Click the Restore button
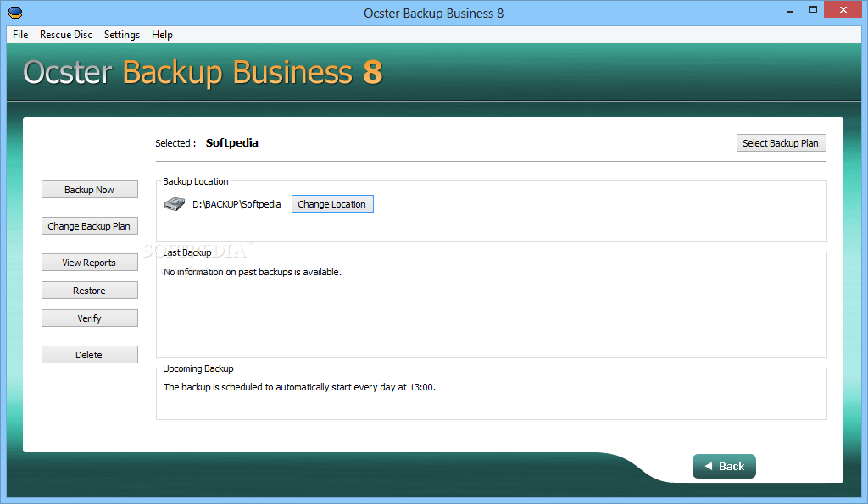The image size is (868, 504). (90, 290)
